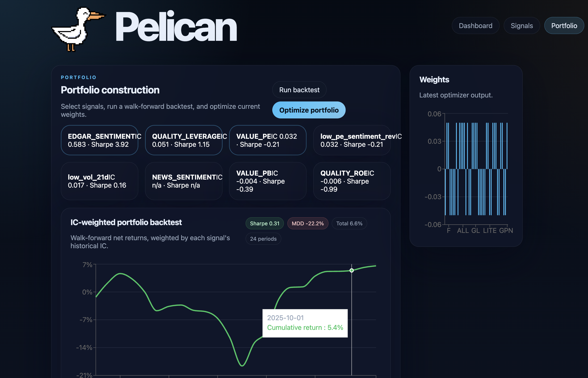Switch to the Signals tab

tap(521, 25)
